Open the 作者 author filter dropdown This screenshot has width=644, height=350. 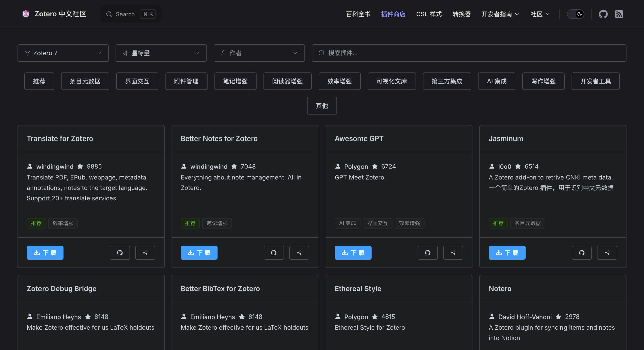(x=259, y=53)
